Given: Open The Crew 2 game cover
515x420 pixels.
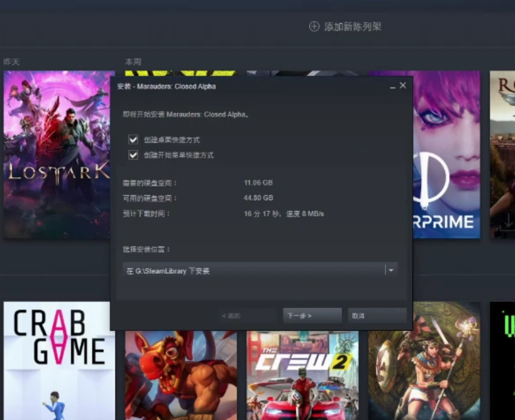Looking at the screenshot, I should [x=303, y=375].
